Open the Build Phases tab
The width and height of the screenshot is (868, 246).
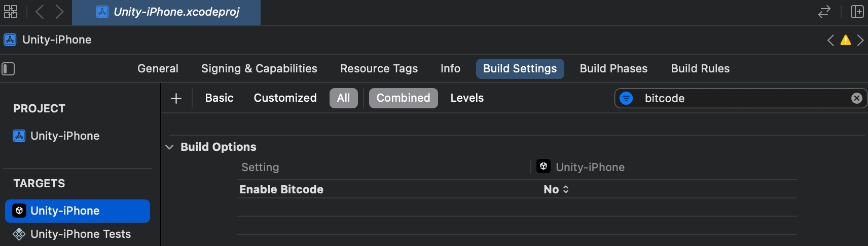(613, 69)
